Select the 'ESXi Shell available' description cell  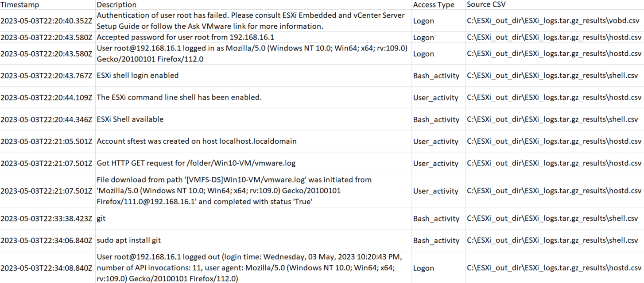click(x=130, y=119)
